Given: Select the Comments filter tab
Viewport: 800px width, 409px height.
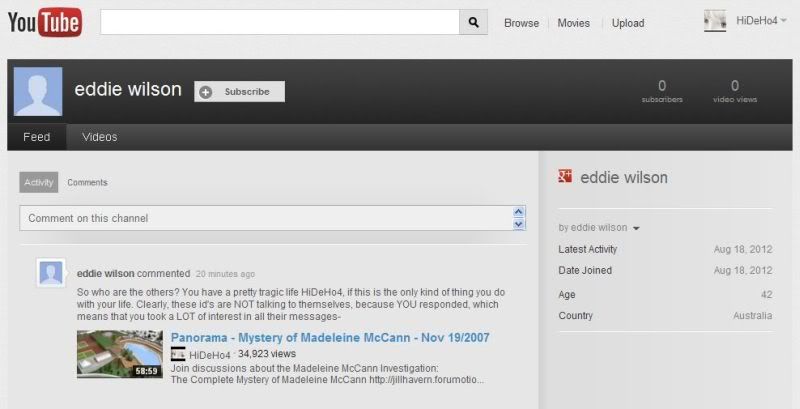Looking at the screenshot, I should (87, 183).
